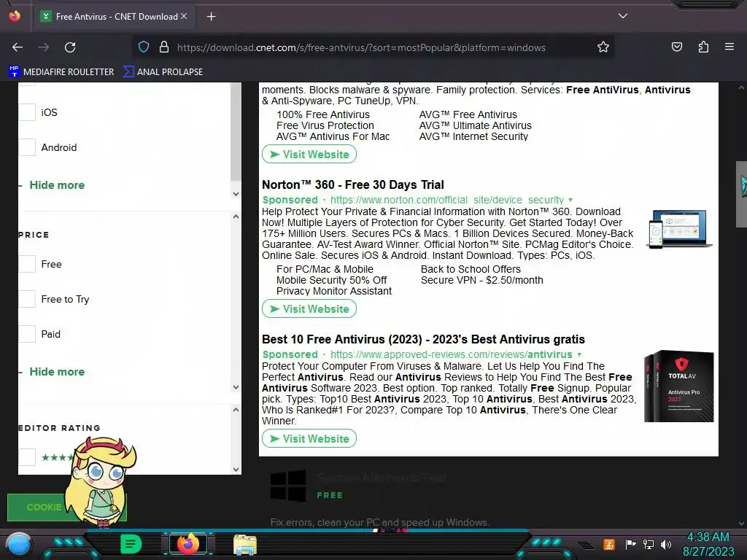The height and width of the screenshot is (560, 747).
Task: Open the orange tray application icon
Action: point(609,544)
